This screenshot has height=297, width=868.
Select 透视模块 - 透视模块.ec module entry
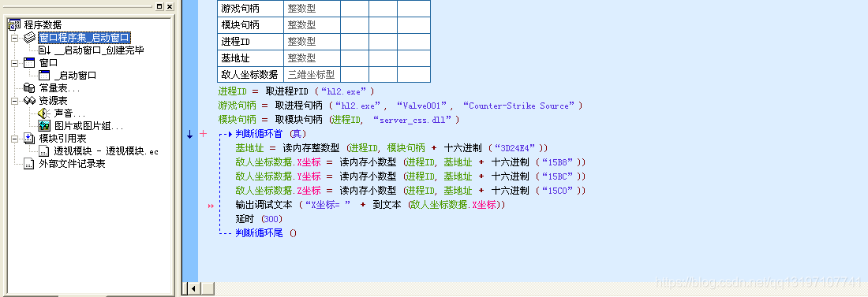(x=107, y=151)
